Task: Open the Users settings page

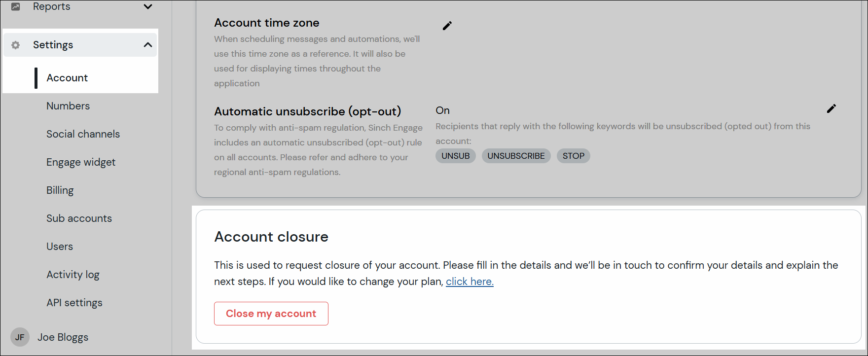Action: [x=59, y=246]
